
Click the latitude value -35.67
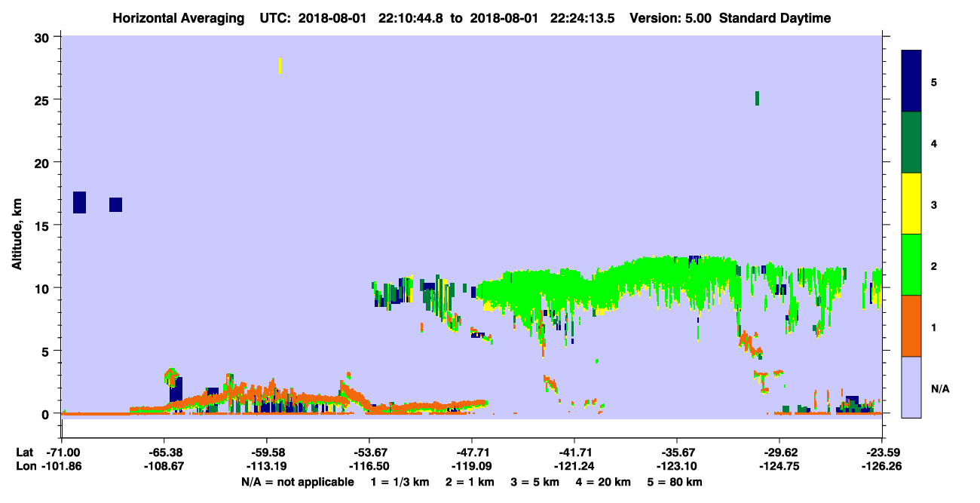coord(677,452)
